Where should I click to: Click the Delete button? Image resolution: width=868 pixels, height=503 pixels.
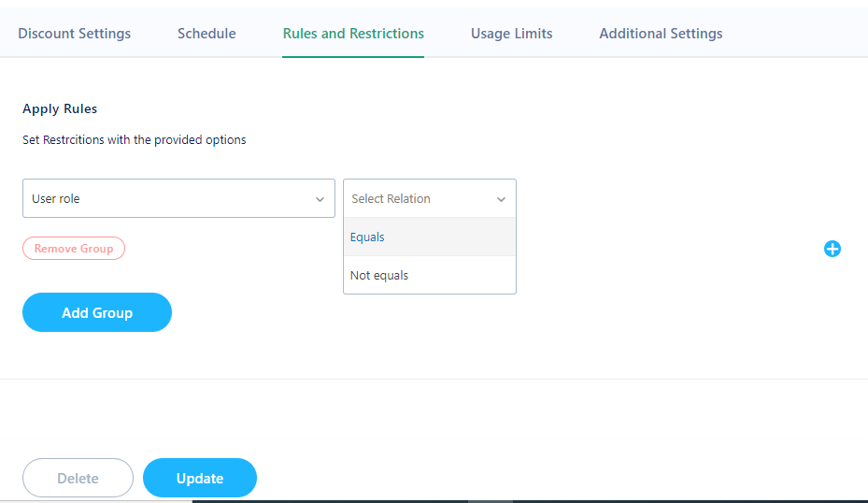78,478
